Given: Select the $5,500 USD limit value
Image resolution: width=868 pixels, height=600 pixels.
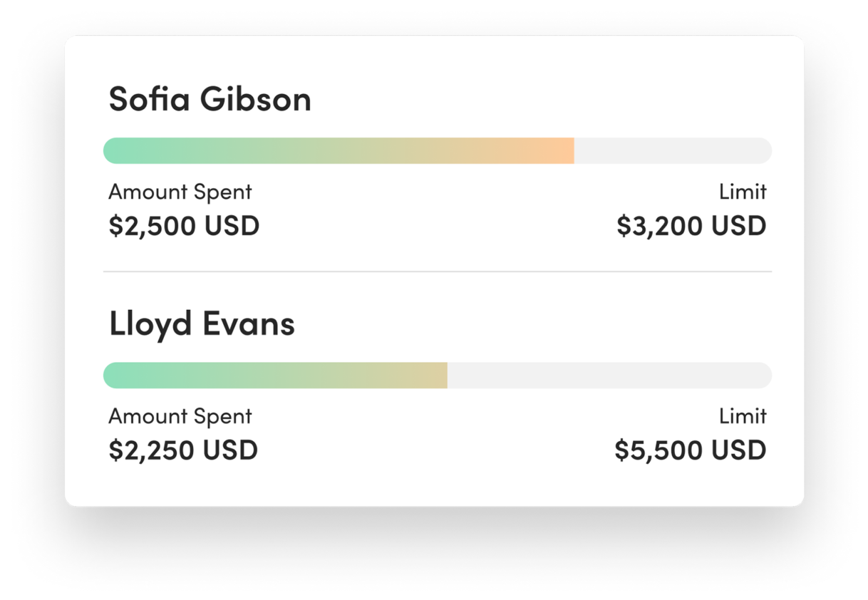Looking at the screenshot, I should [691, 450].
